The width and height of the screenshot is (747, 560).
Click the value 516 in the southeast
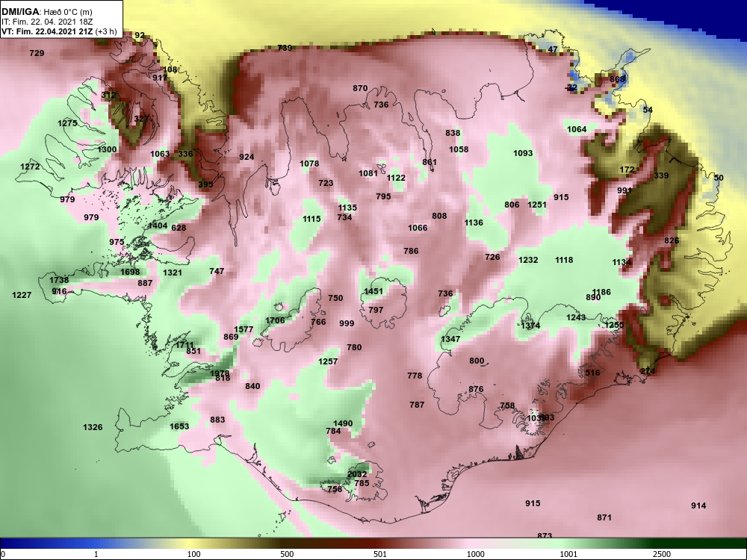pyautogui.click(x=592, y=373)
